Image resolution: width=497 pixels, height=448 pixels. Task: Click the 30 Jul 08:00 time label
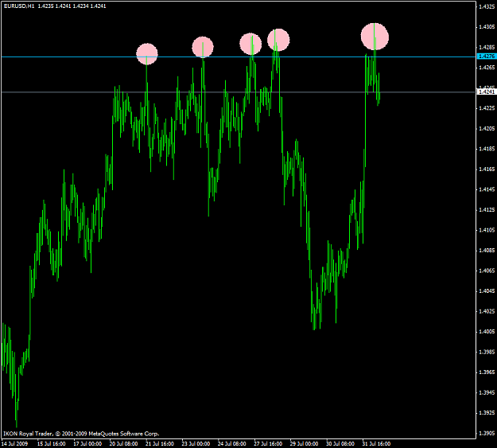pyautogui.click(x=340, y=443)
